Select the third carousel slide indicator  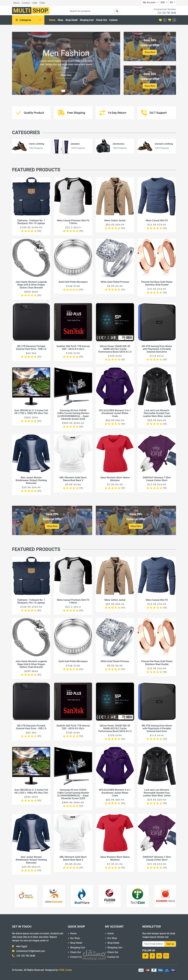point(69,91)
